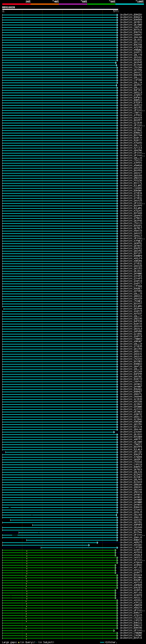Click hit label UniRef100_A9SS88
Image resolution: width=146 pixels, height=644 pixels.
(131, 402)
